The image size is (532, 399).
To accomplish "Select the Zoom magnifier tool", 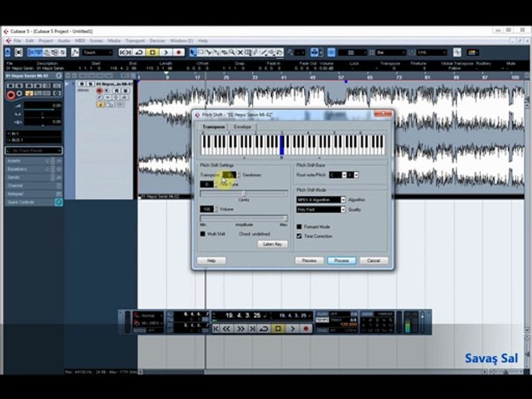I will (x=232, y=52).
